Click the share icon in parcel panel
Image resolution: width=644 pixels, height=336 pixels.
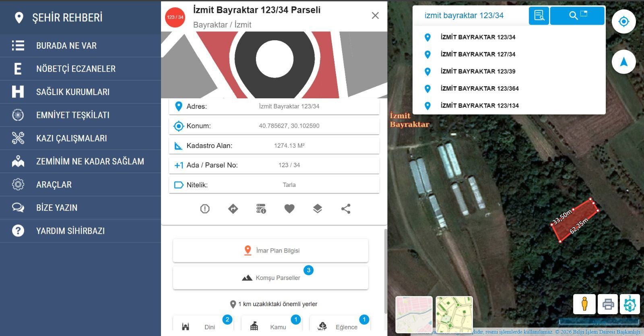[x=346, y=209]
